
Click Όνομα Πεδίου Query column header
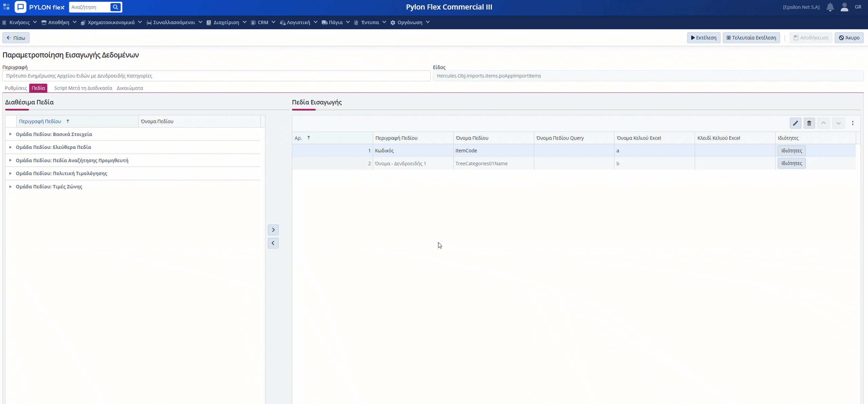point(574,138)
